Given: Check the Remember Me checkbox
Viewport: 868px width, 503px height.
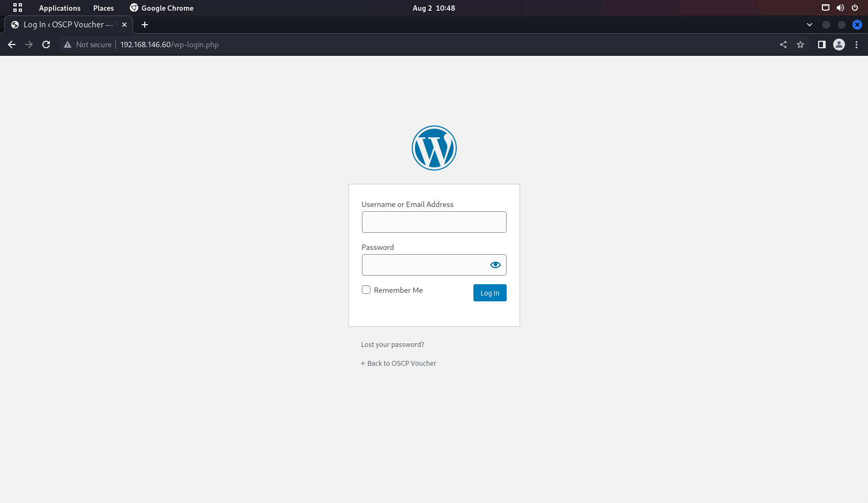Looking at the screenshot, I should pos(366,290).
